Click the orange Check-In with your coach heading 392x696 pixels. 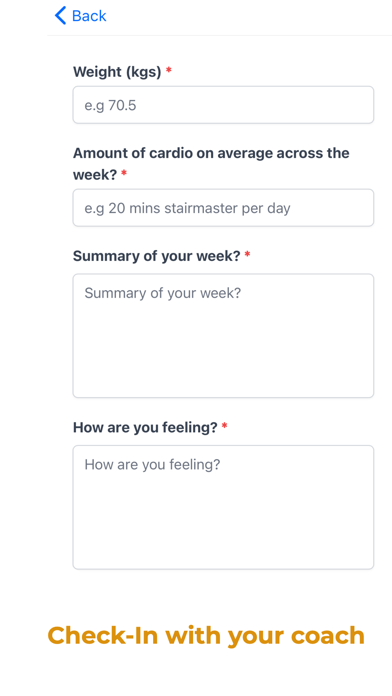tap(206, 635)
